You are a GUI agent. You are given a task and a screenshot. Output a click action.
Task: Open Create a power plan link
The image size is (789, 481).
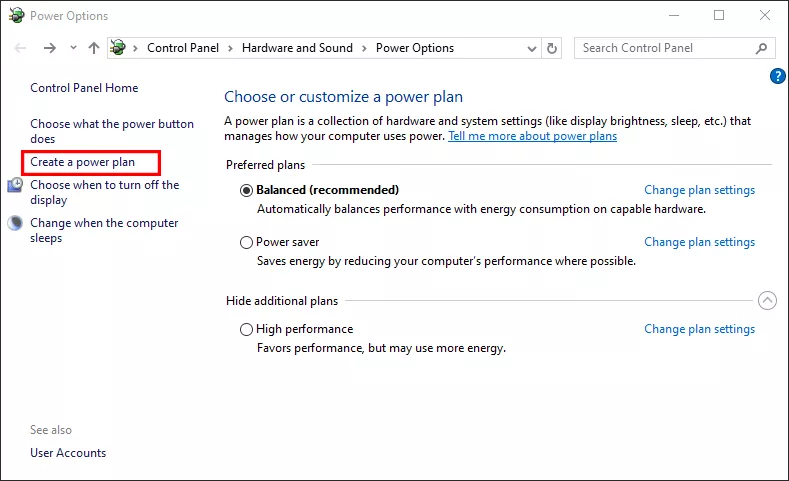pyautogui.click(x=83, y=162)
